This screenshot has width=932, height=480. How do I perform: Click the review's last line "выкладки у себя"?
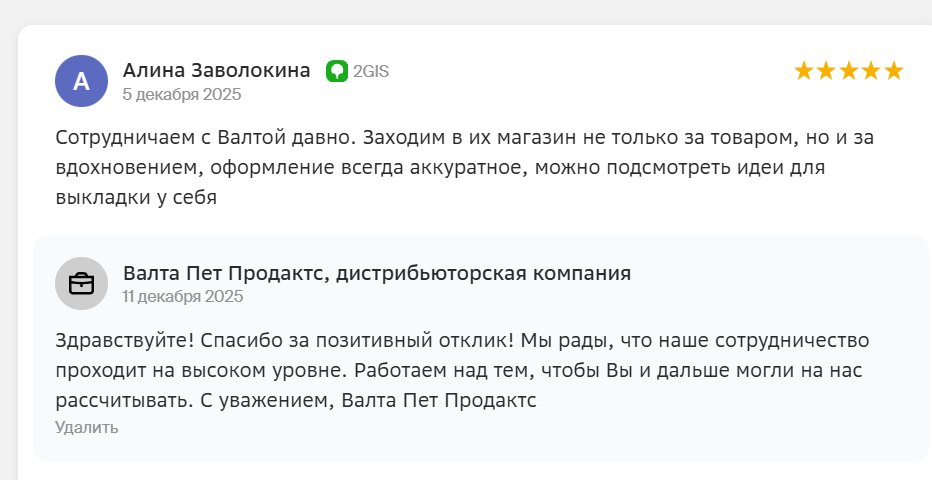[136, 197]
